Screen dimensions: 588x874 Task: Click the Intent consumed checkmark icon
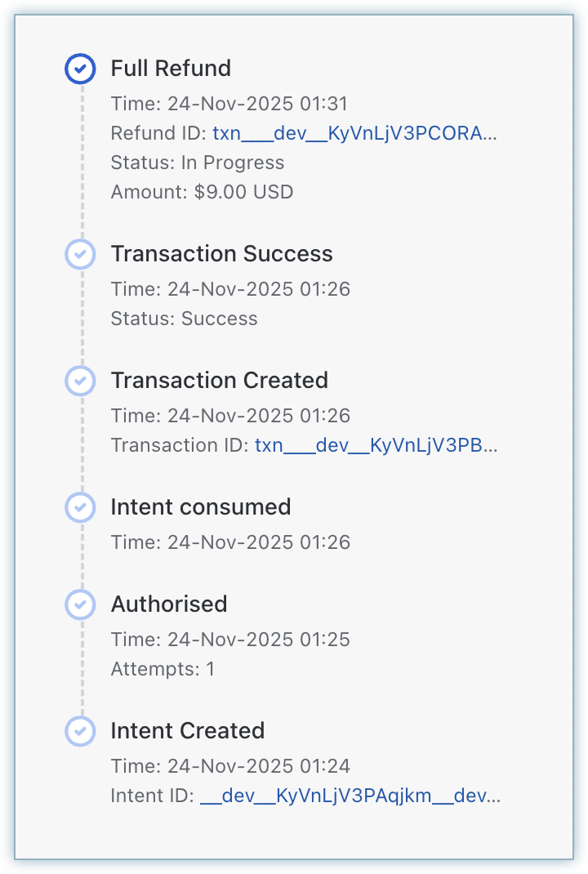(80, 507)
